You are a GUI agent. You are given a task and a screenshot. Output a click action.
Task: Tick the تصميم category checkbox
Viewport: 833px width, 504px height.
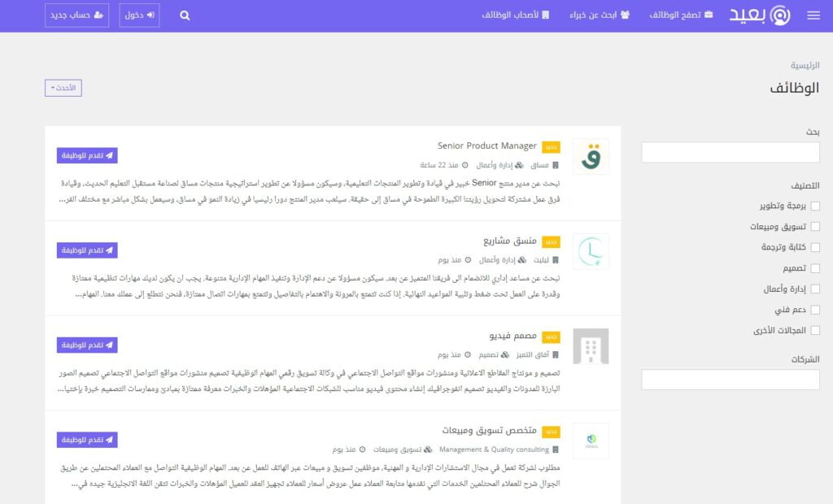(815, 268)
